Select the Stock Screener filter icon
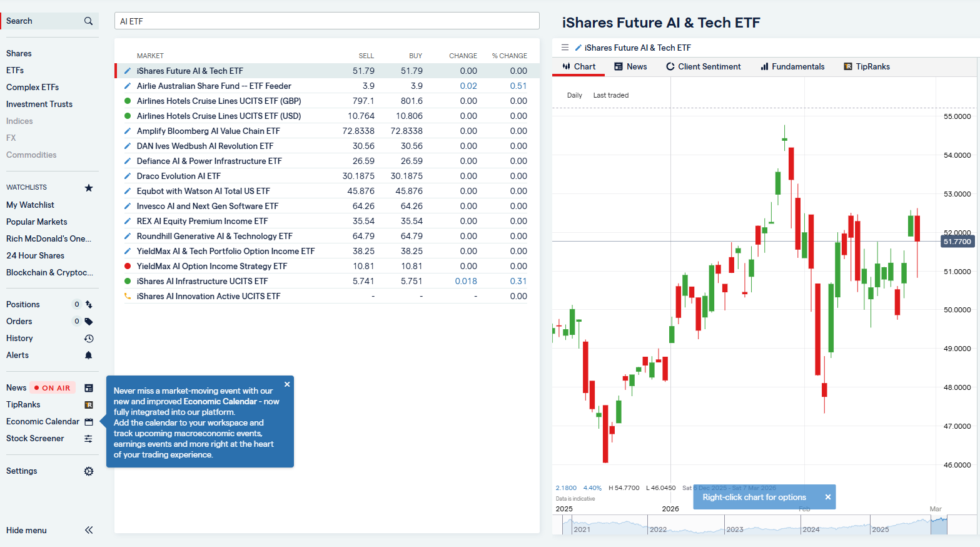980x547 pixels. tap(88, 438)
